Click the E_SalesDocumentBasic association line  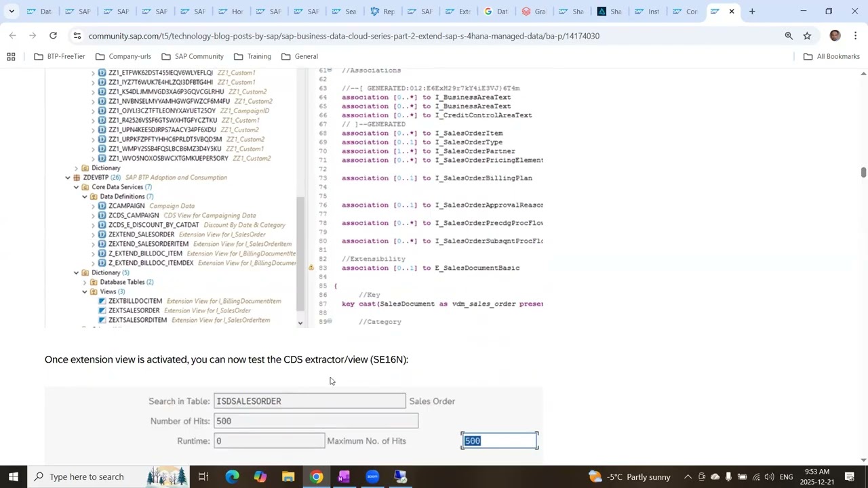431,268
